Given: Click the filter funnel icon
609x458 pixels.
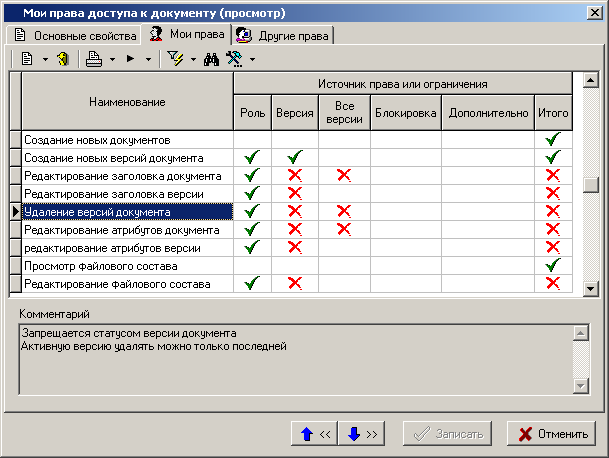Looking at the screenshot, I should click(x=176, y=60).
